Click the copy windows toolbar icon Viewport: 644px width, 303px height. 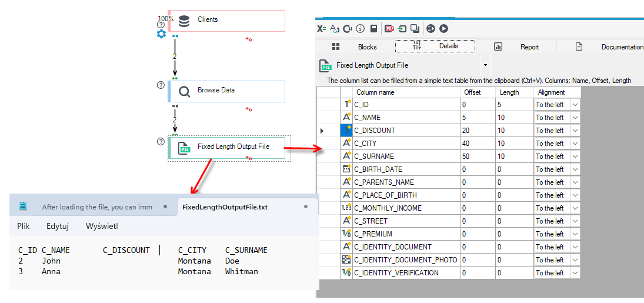point(415,28)
